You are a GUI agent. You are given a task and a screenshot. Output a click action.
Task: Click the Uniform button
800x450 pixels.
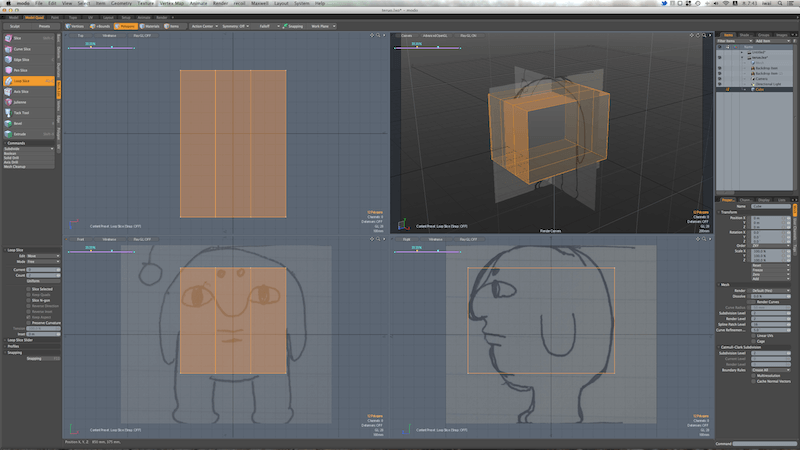point(43,281)
